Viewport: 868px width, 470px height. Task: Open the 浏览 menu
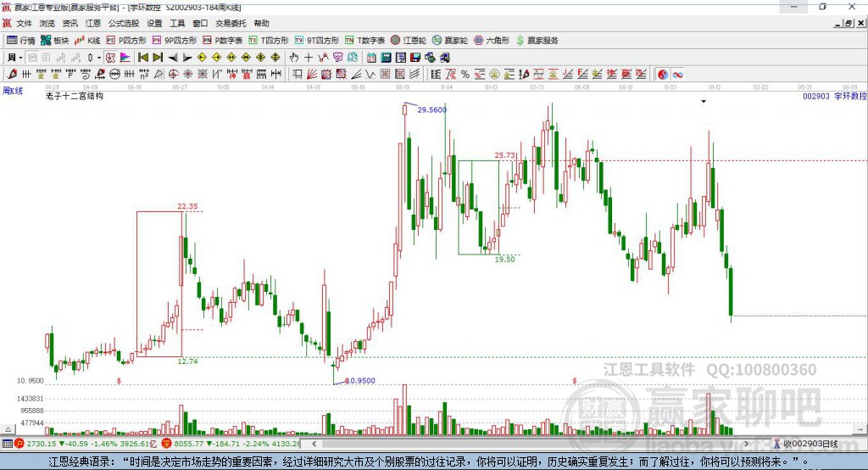pos(47,23)
